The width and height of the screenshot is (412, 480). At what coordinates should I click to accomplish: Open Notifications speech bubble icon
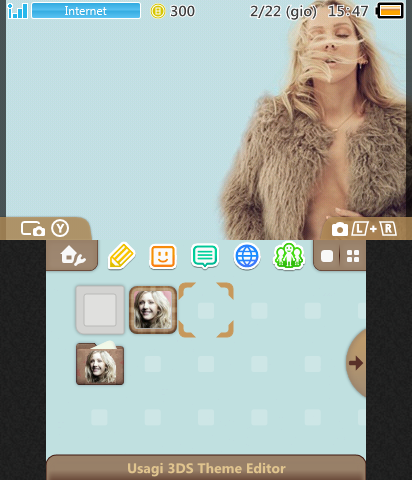point(205,256)
